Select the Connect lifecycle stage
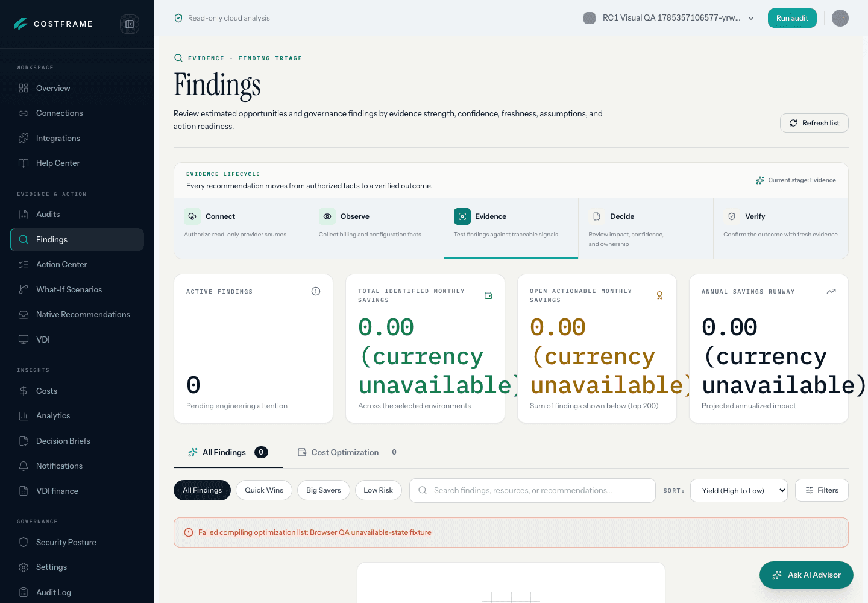 tap(241, 229)
